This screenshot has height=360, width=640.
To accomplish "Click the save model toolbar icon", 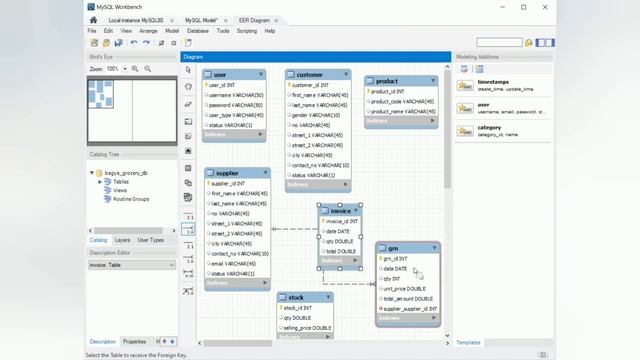I will tap(119, 43).
